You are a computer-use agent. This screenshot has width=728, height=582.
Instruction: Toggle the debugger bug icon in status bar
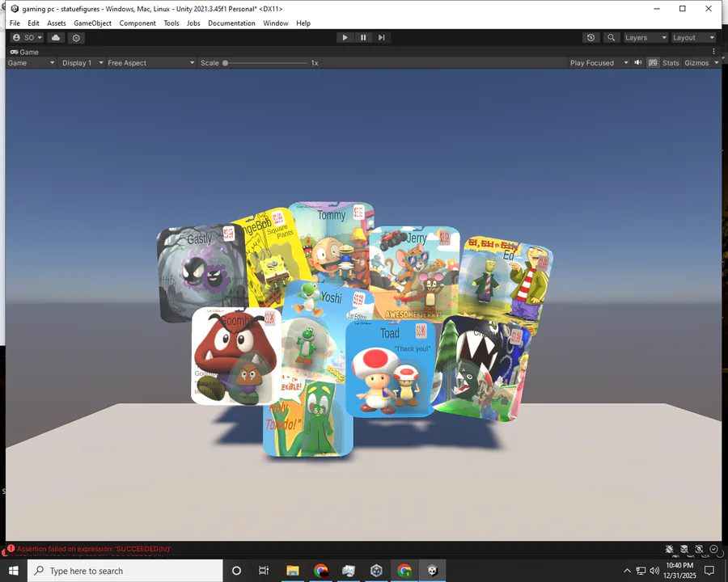click(669, 549)
